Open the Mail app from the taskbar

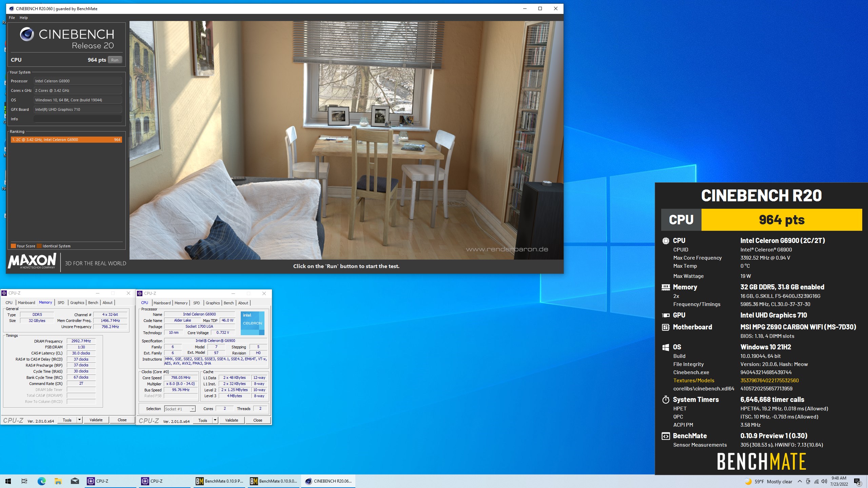(x=75, y=481)
